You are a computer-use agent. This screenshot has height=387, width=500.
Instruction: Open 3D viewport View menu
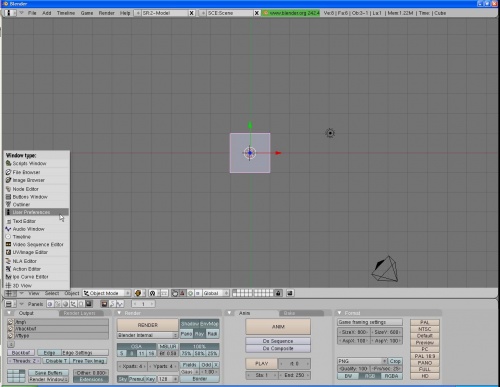[x=34, y=293]
